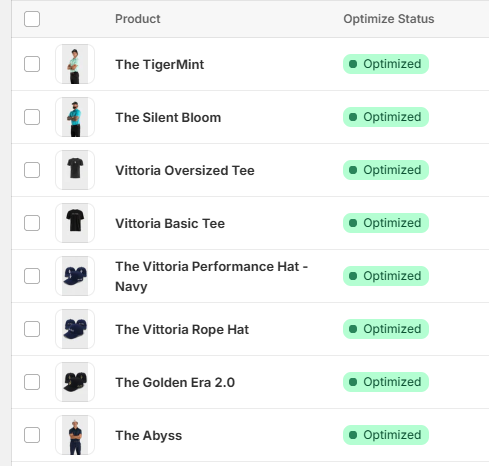
Task: Click The Abyss product name
Action: pyautogui.click(x=149, y=435)
